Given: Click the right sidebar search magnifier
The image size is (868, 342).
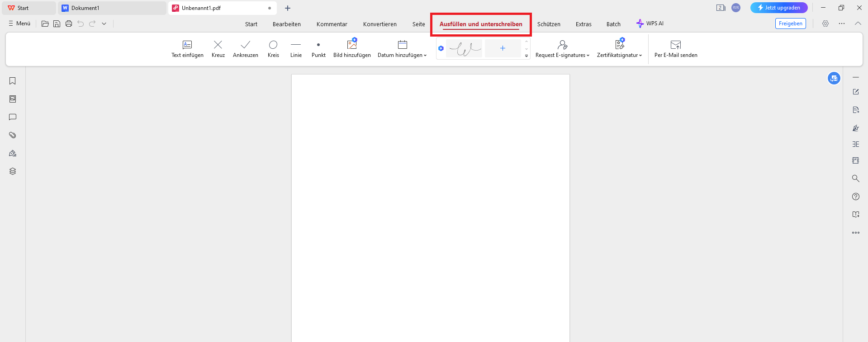Looking at the screenshot, I should point(856,178).
